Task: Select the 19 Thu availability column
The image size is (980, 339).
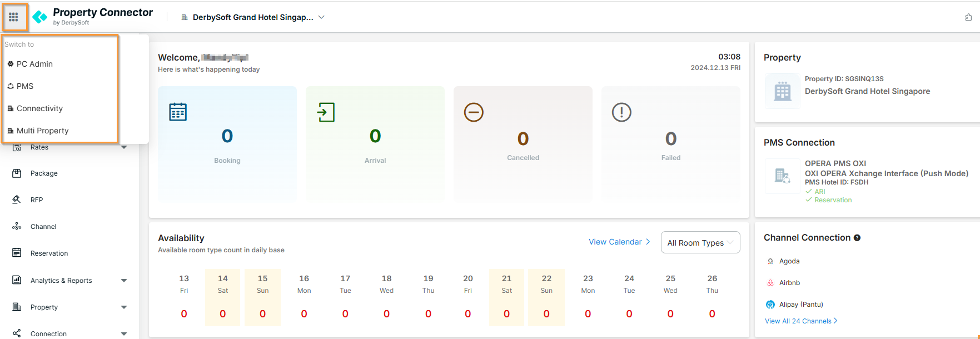Action: pyautogui.click(x=428, y=297)
